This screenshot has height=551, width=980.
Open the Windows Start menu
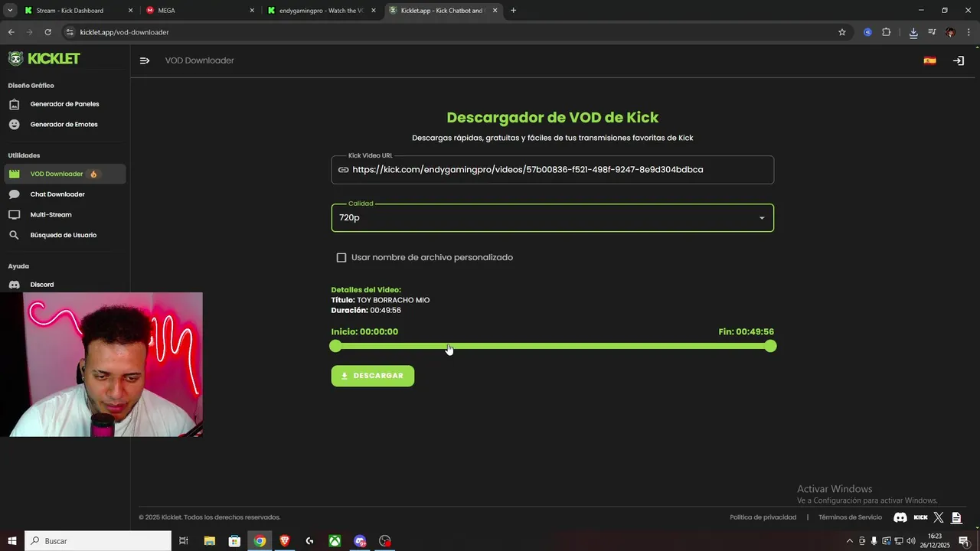[11, 541]
